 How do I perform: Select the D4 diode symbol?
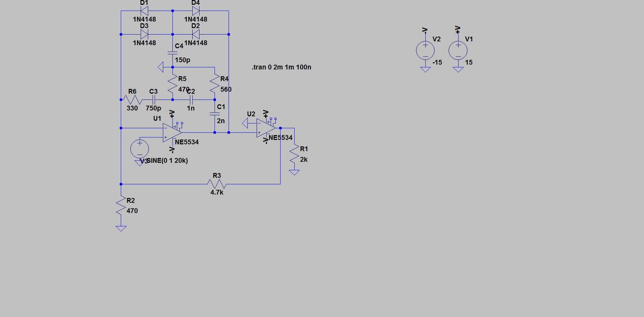[196, 11]
